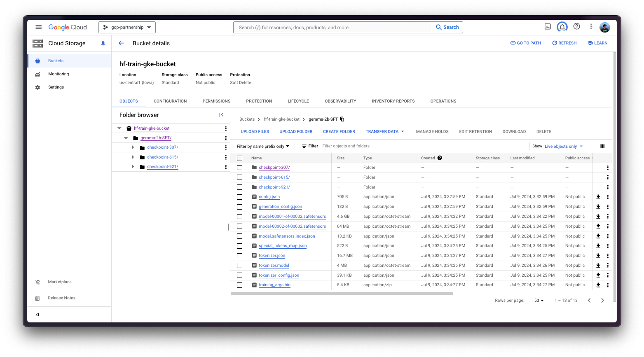
Task: Pin Cloud Storage product in navigation
Action: click(x=103, y=43)
